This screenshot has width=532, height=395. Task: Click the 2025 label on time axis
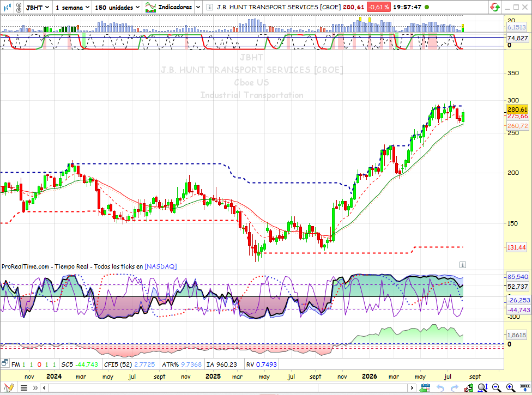[213, 376]
